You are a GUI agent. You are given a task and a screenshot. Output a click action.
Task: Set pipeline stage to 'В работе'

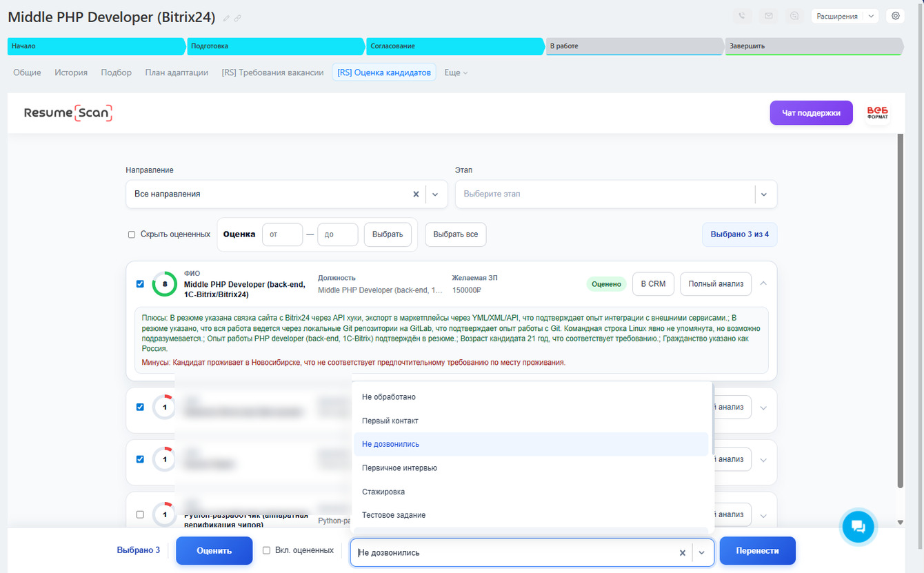coord(634,46)
